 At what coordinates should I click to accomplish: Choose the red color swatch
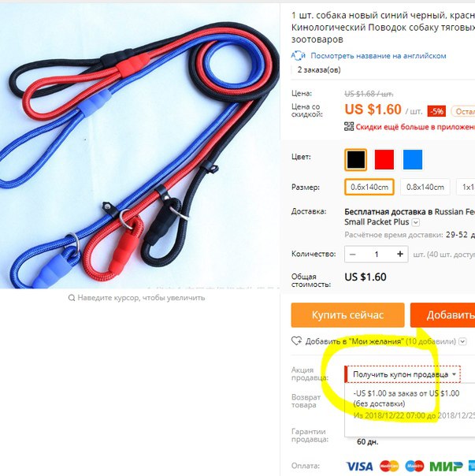pyautogui.click(x=384, y=160)
